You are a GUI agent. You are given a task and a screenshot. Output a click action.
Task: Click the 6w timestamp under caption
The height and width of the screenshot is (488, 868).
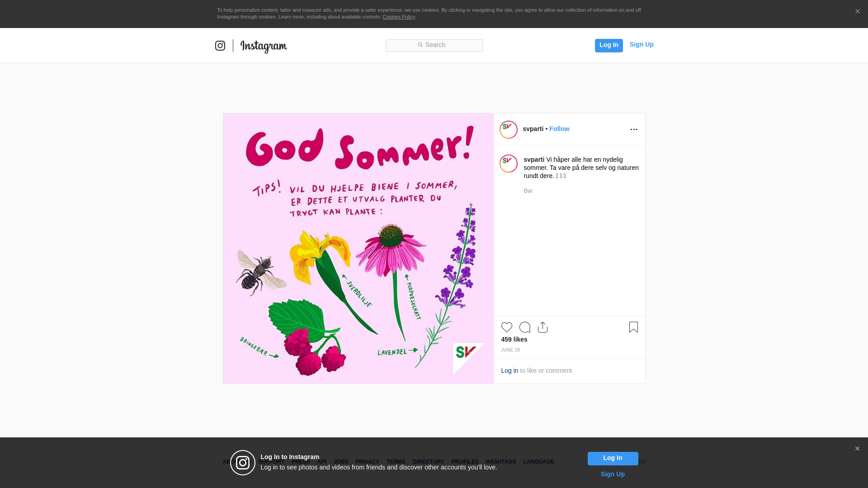528,191
